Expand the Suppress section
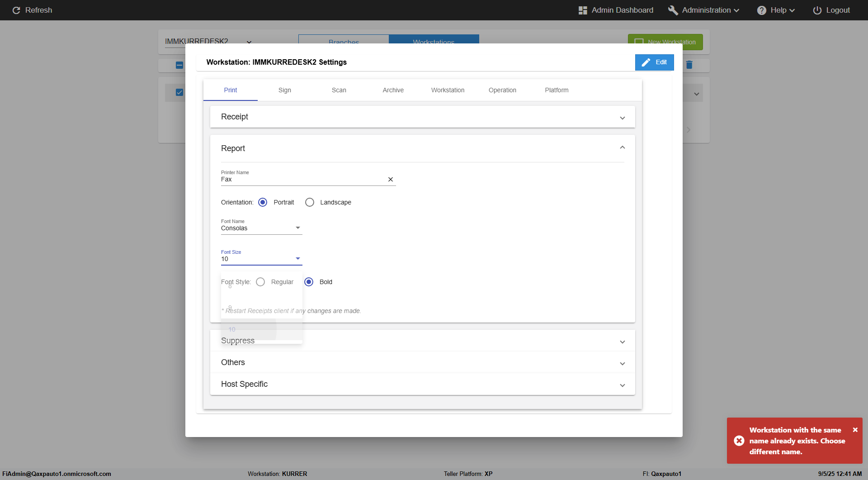Viewport: 868px width, 480px height. coord(423,341)
